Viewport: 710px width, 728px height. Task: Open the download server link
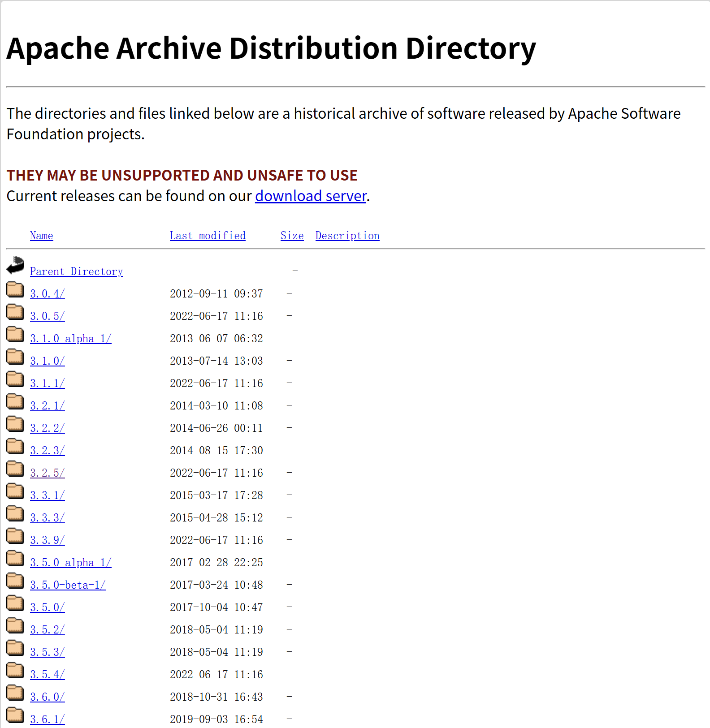(x=311, y=196)
